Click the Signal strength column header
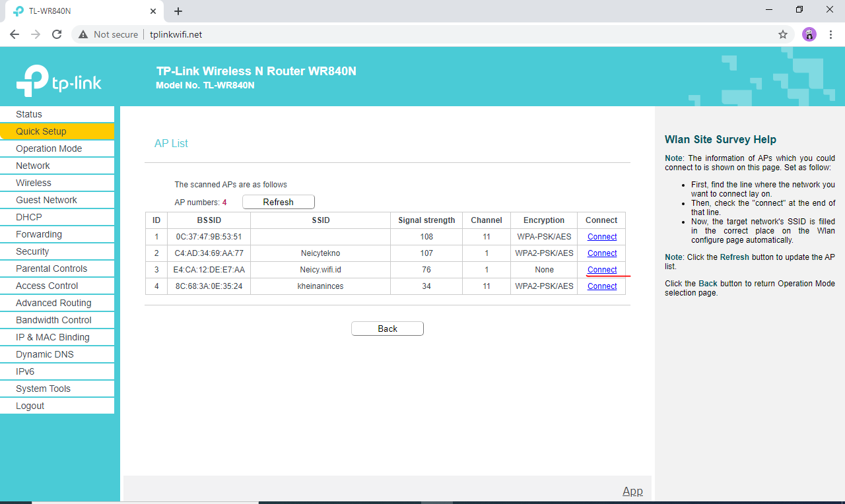This screenshot has width=845, height=504. coord(426,220)
